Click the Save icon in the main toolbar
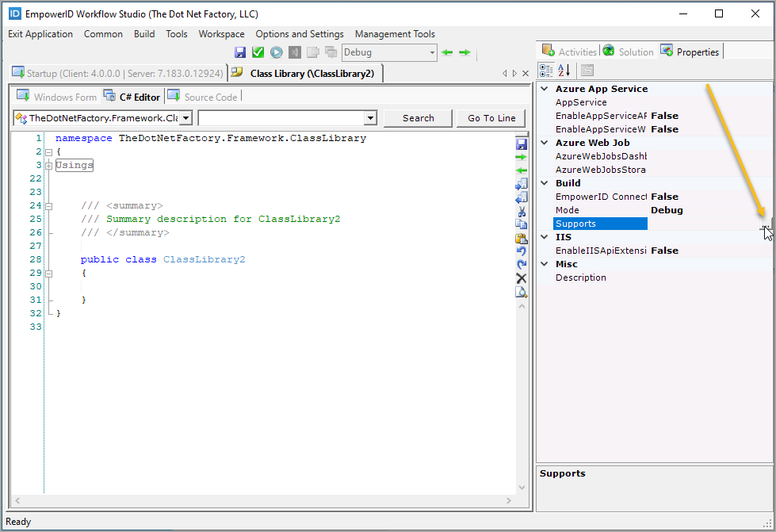This screenshot has width=776, height=532. [240, 52]
